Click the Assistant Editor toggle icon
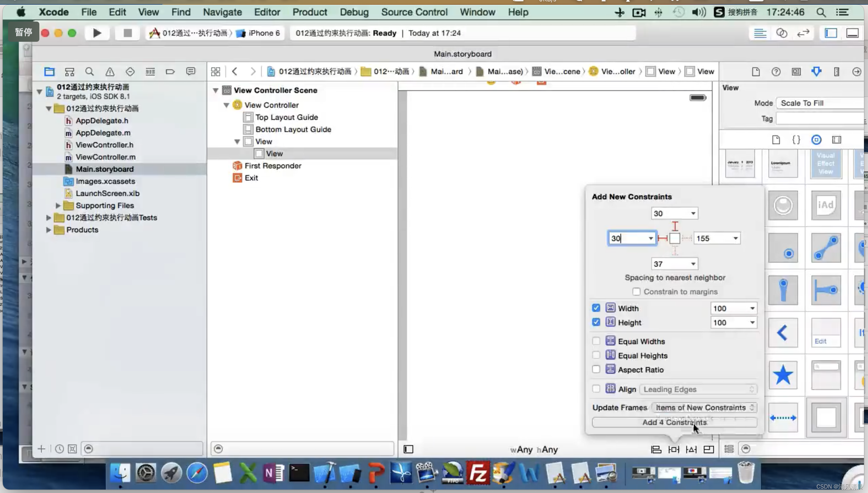868x493 pixels. coord(782,33)
